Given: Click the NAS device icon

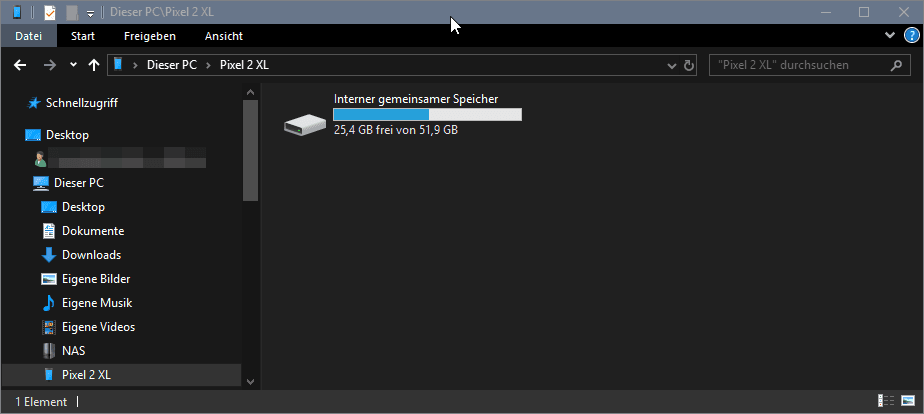Looking at the screenshot, I should 49,351.
